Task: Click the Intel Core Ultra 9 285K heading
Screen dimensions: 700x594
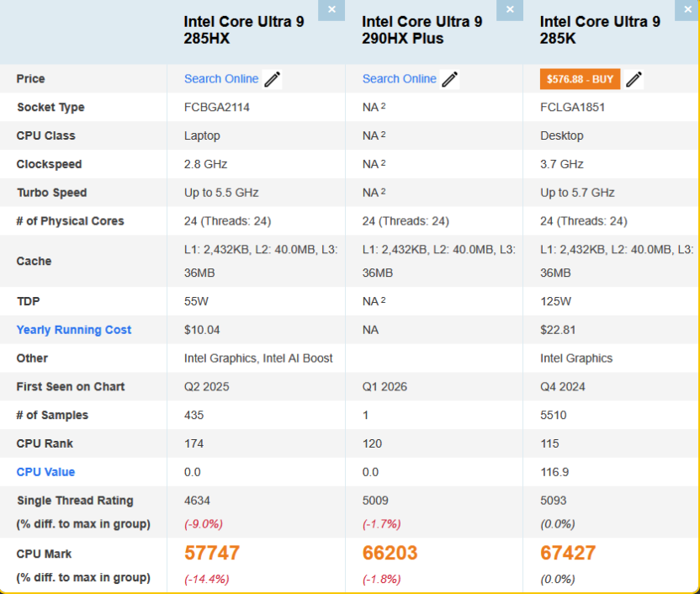Action: (x=600, y=29)
